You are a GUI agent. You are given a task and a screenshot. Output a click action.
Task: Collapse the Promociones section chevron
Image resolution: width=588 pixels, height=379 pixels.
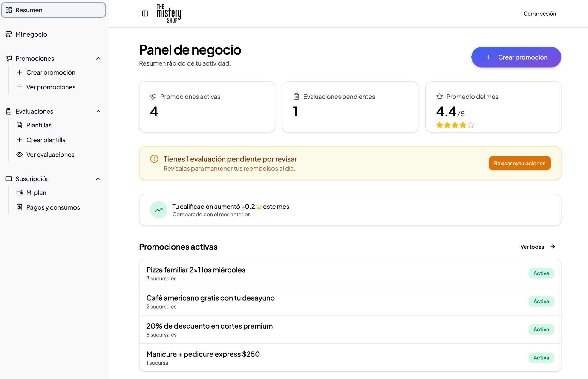[98, 59]
